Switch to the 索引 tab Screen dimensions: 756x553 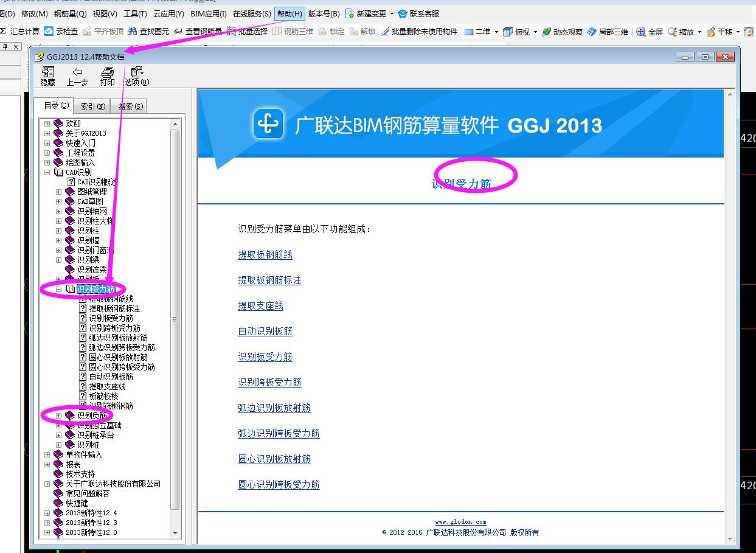click(93, 106)
